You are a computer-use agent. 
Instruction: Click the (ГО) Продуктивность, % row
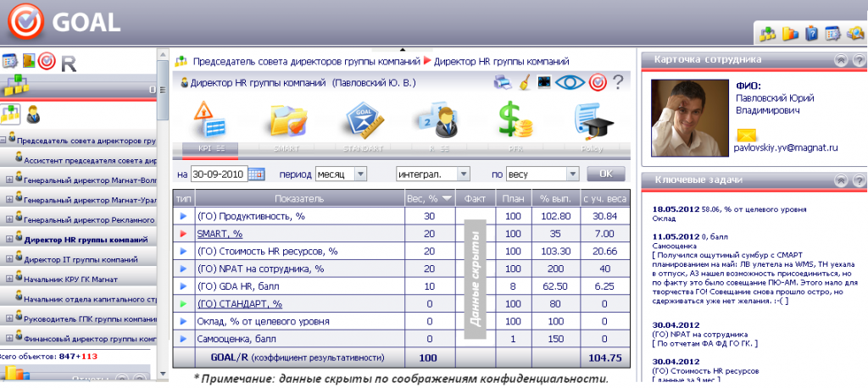(x=401, y=216)
